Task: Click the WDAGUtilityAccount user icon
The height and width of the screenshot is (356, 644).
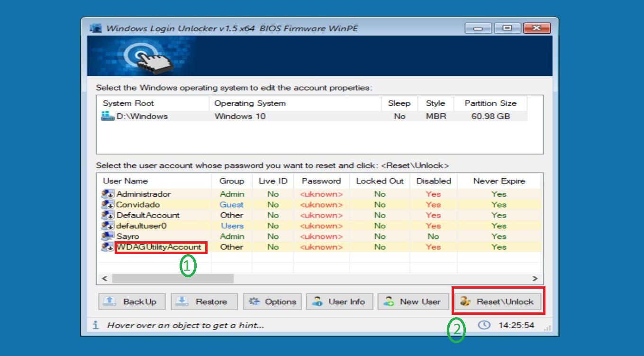Action: (x=107, y=247)
